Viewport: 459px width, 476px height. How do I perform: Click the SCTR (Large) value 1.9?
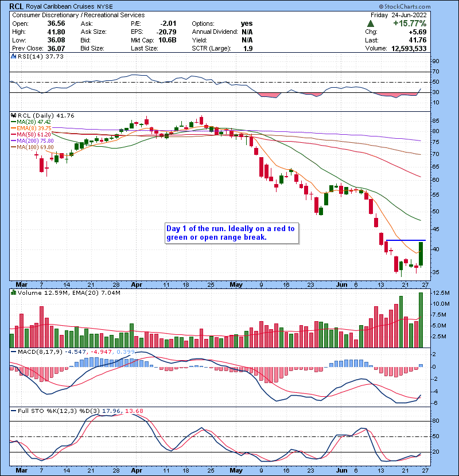[x=248, y=49]
